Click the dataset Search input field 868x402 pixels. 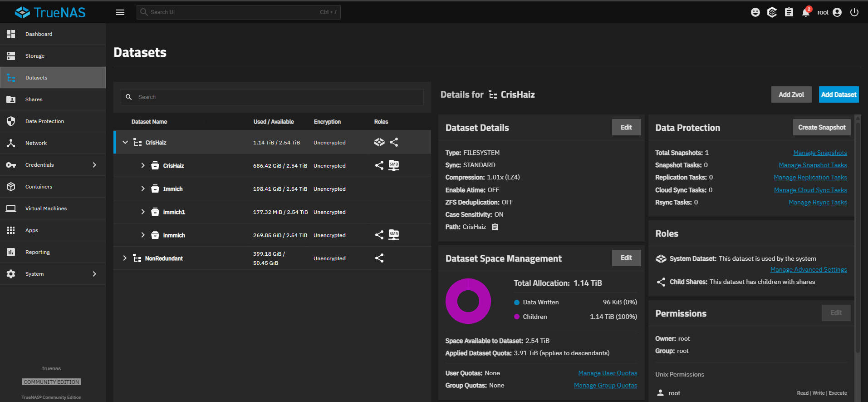[x=272, y=97]
